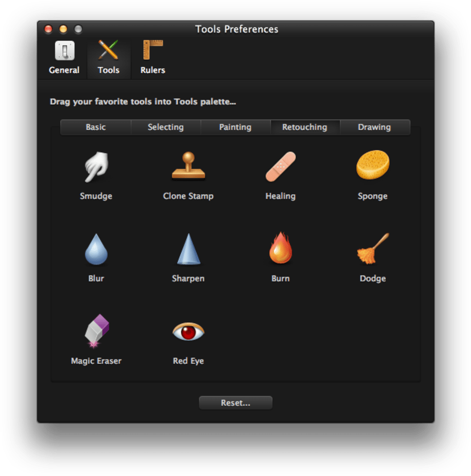Click the Magic Eraser label text

click(96, 361)
